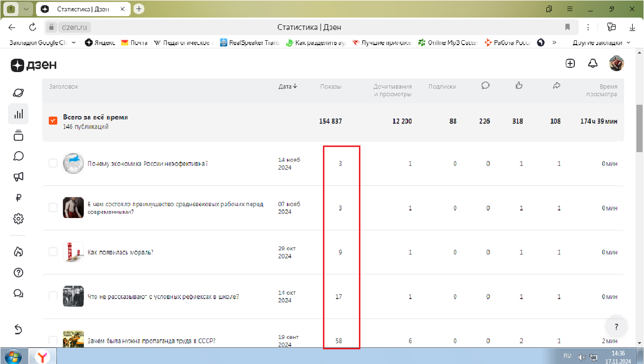Open thumbnail of 'Как появилась мораль?' article

[x=73, y=252]
